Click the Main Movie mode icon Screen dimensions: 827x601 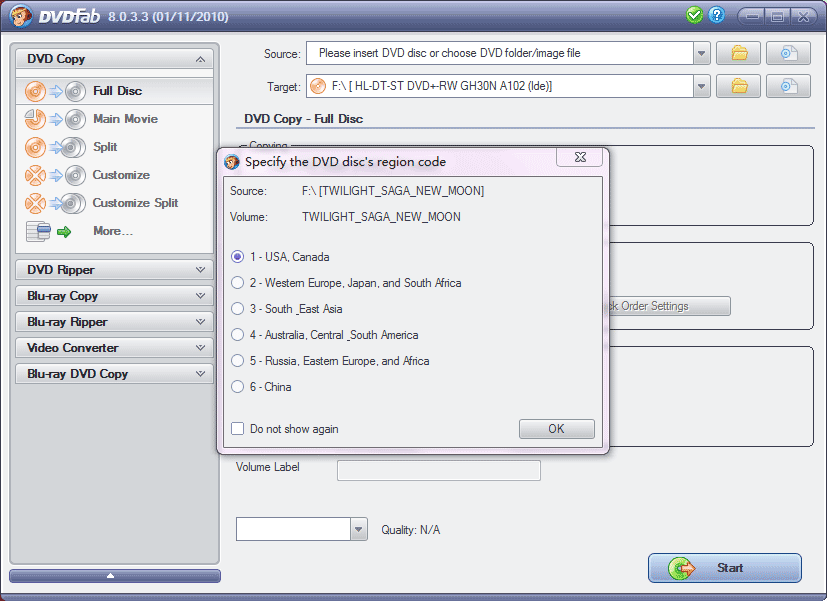point(55,119)
